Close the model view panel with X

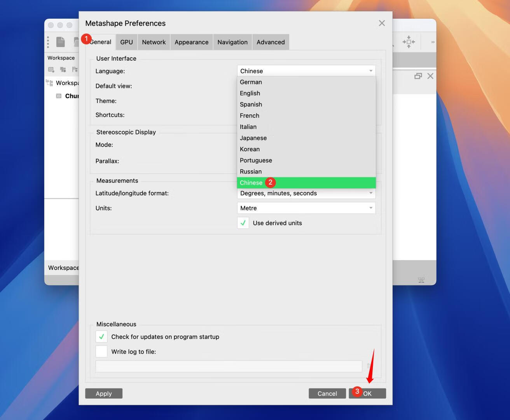point(430,76)
